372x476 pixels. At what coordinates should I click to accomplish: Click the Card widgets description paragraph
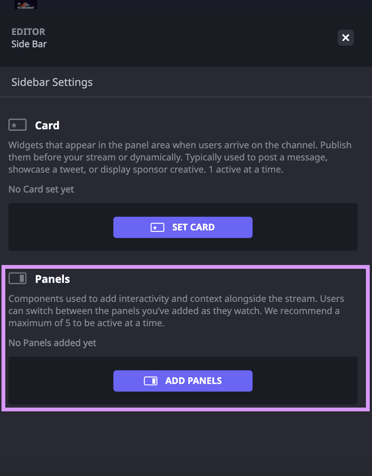tap(180, 157)
